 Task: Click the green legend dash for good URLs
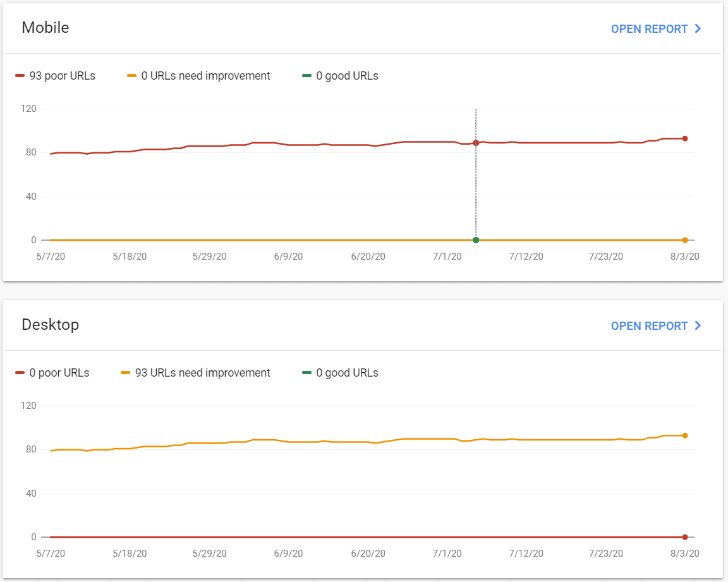pyautogui.click(x=307, y=75)
